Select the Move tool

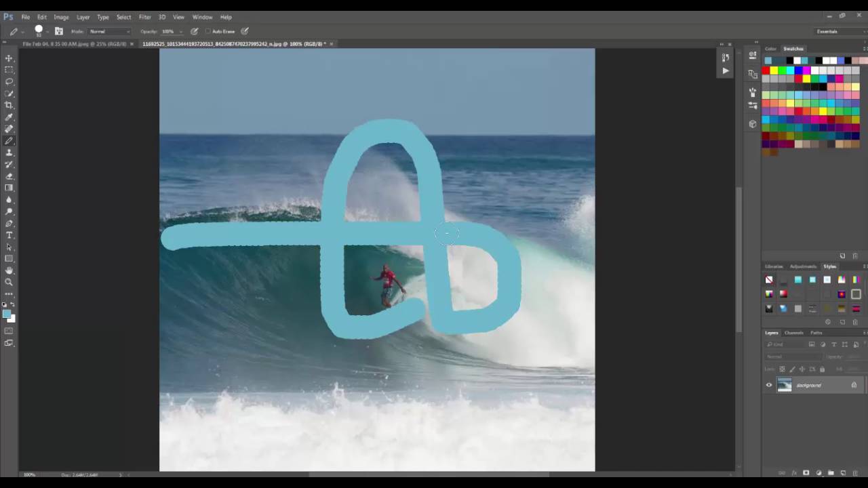click(x=9, y=58)
